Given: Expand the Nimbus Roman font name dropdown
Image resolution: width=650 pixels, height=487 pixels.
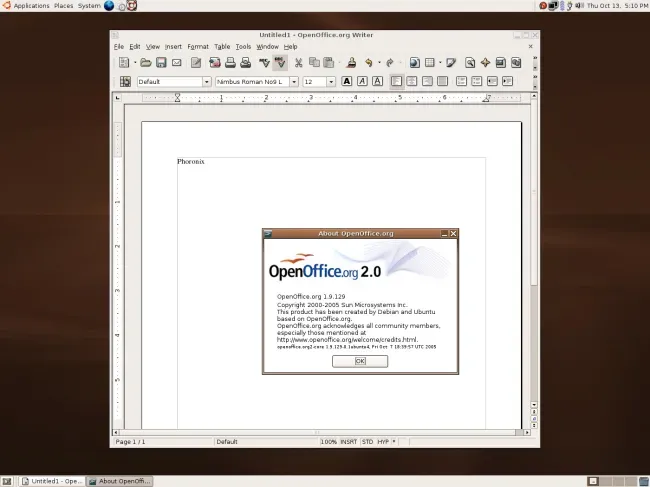Looking at the screenshot, I should (x=293, y=82).
